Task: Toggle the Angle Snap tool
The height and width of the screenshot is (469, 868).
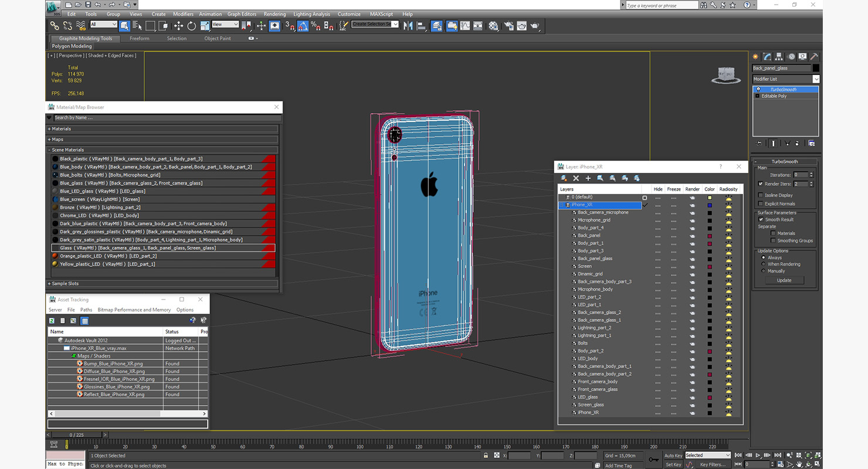Action: pos(302,25)
